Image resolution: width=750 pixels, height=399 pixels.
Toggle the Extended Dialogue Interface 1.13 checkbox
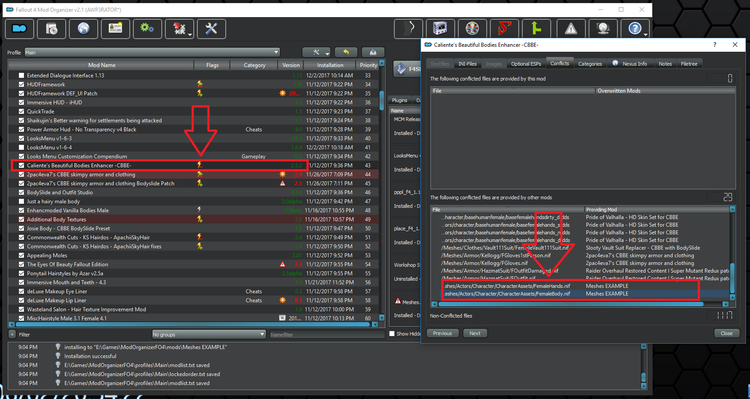tap(21, 75)
